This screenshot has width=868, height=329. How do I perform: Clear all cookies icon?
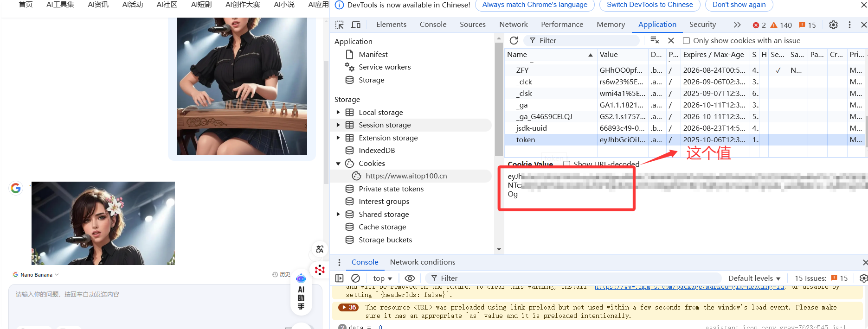(x=655, y=40)
